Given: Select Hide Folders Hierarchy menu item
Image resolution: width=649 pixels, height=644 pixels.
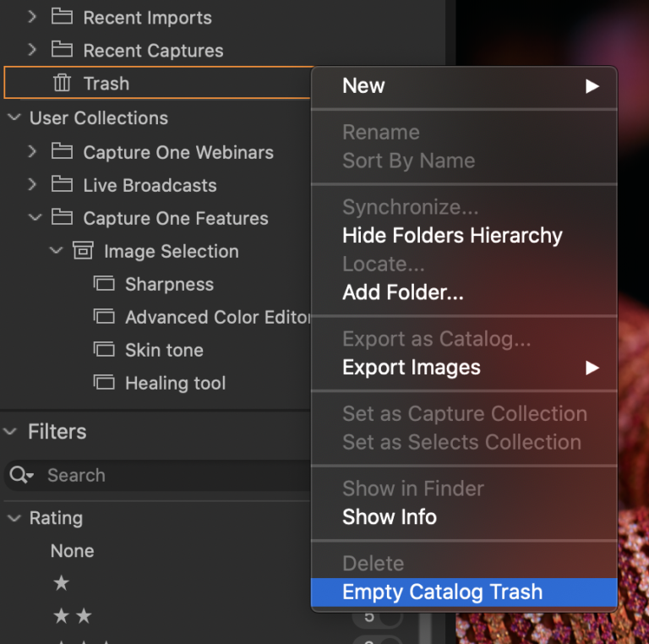Looking at the screenshot, I should [x=452, y=236].
